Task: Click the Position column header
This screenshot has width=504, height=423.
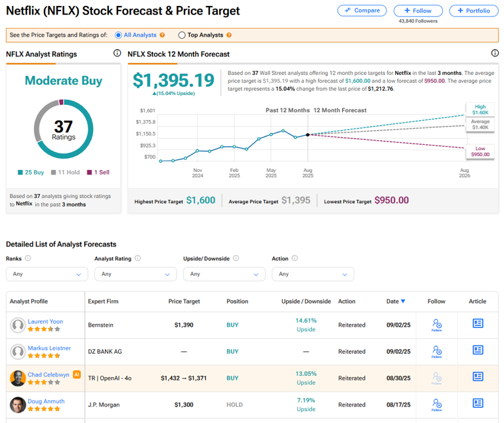Action: tap(237, 301)
